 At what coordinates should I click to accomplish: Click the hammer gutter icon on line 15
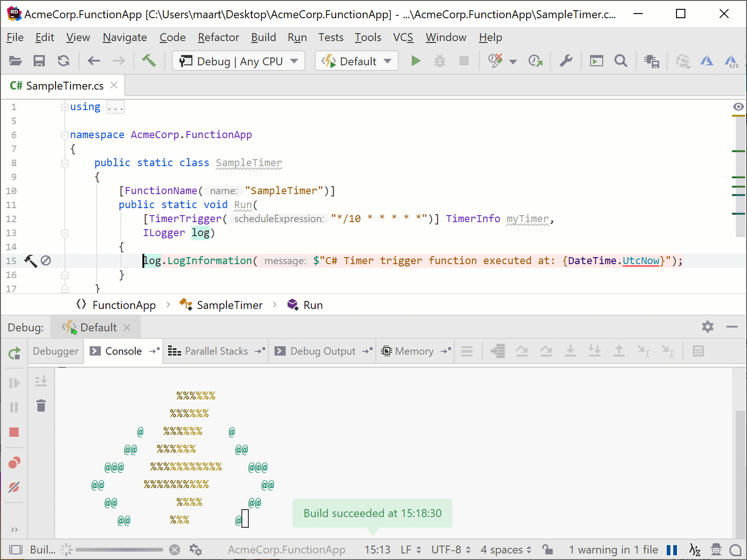[30, 260]
